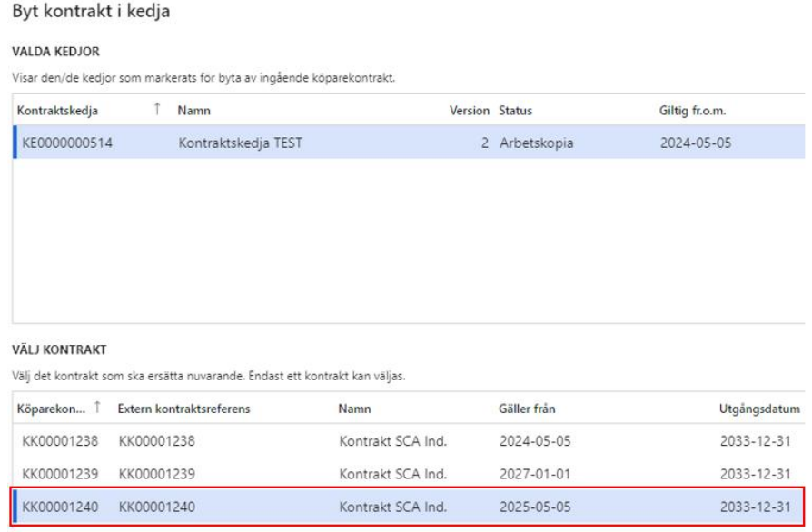Screen dimensions: 812x532
Task: Select contract KK00001239 in Köparekontrakt column
Action: (59, 474)
